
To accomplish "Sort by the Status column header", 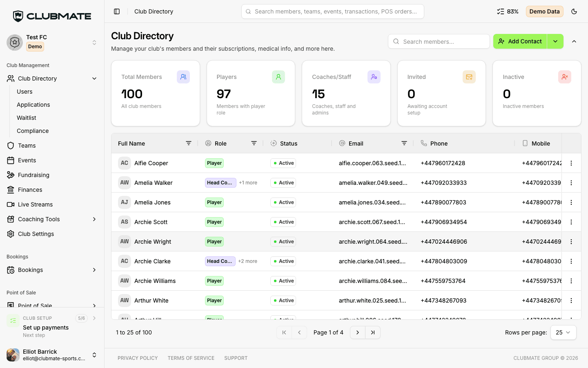I will coord(289,144).
